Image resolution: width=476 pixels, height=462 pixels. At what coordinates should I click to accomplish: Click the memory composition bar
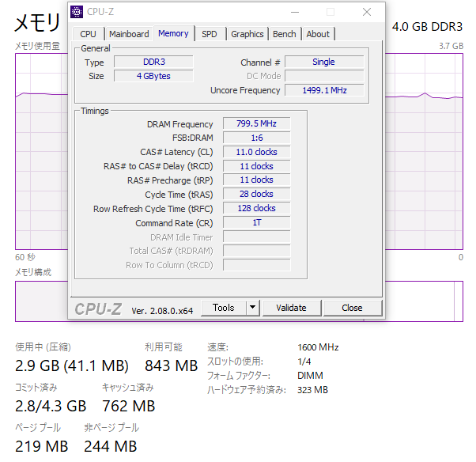pyautogui.click(x=424, y=301)
